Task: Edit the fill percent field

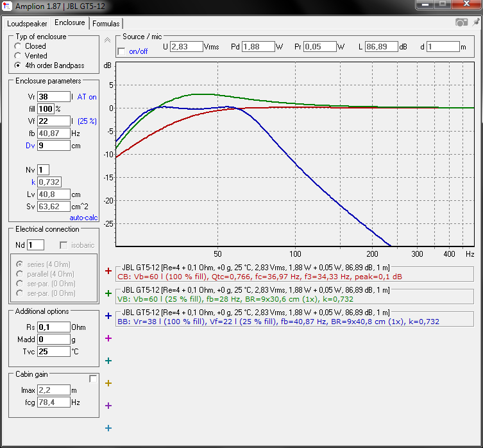Action: pos(46,109)
